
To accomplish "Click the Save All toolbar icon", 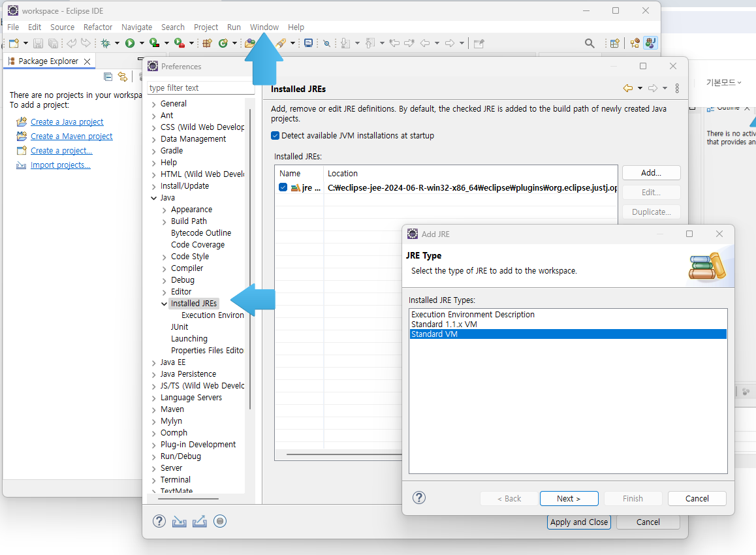I will click(53, 43).
